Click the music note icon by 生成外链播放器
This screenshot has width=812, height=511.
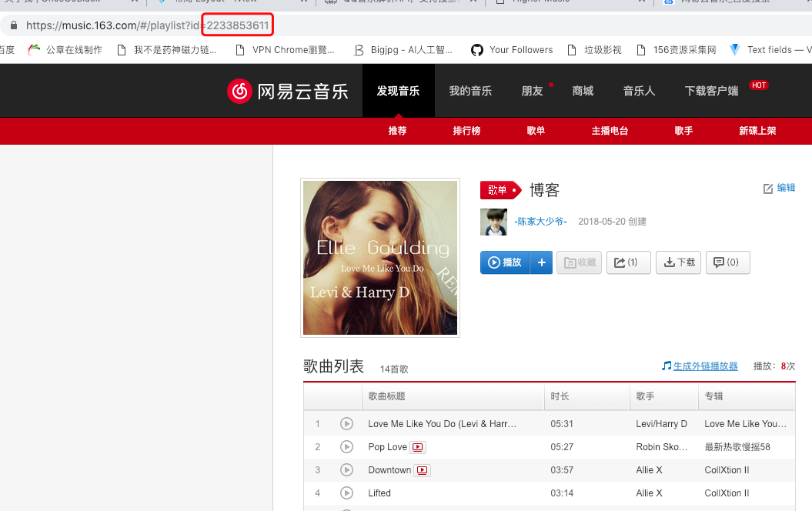tap(667, 366)
